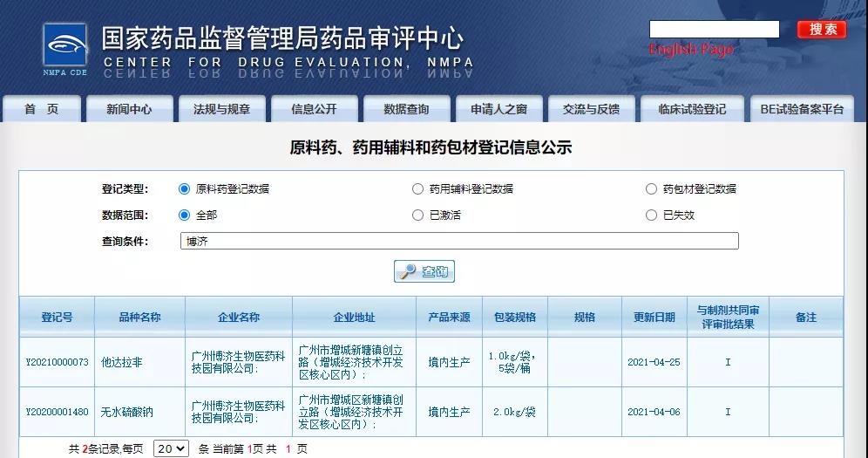Focus the 查询条件 input containing 博济
This screenshot has width=868, height=458.
[459, 241]
